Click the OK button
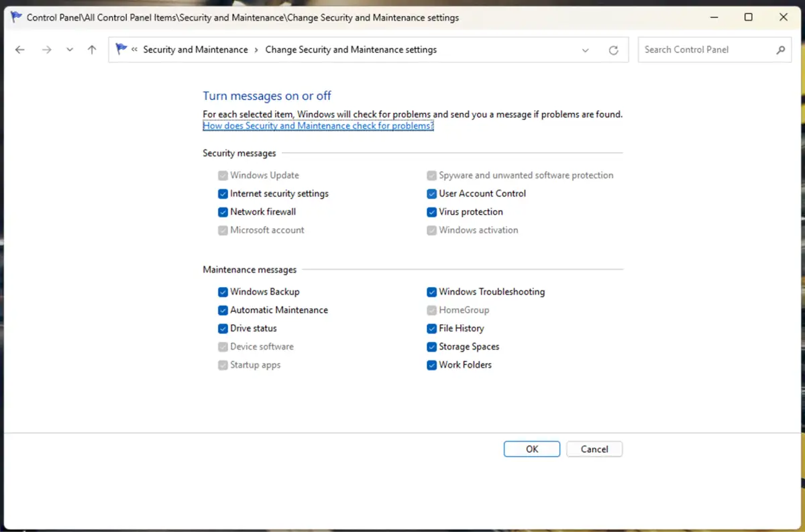Screen dimensions: 805x532 532,449
